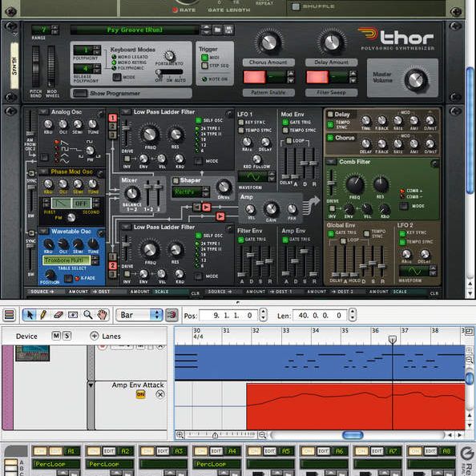Screen dimensions: 476x476
Task: Toggle the LFO 1 TEMPO SYNC checkbox
Action: pyautogui.click(x=241, y=130)
